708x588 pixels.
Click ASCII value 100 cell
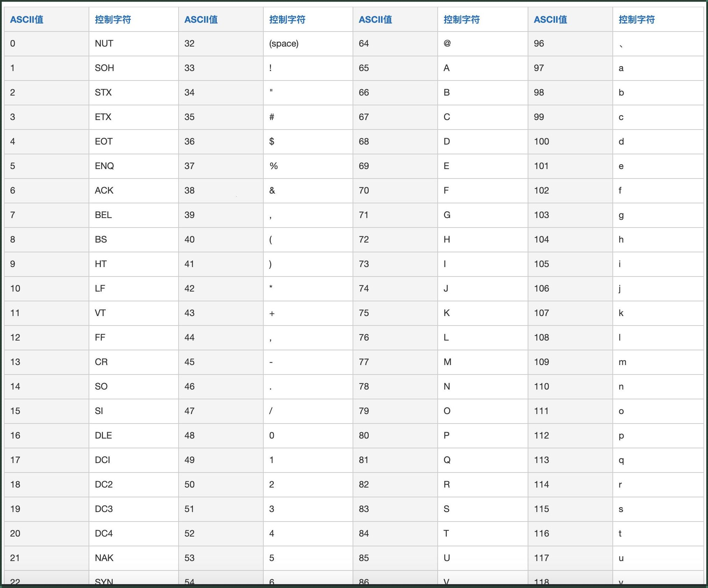coord(570,142)
